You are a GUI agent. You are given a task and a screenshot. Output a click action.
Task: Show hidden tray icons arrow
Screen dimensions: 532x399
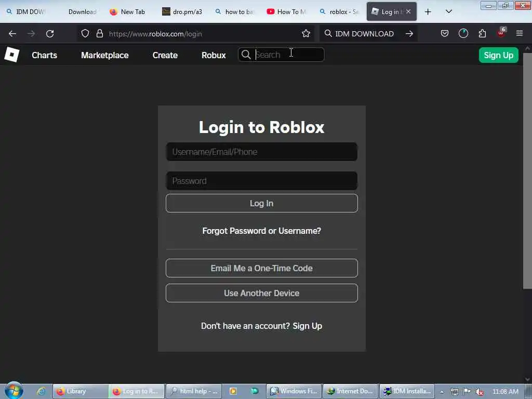pos(442,392)
